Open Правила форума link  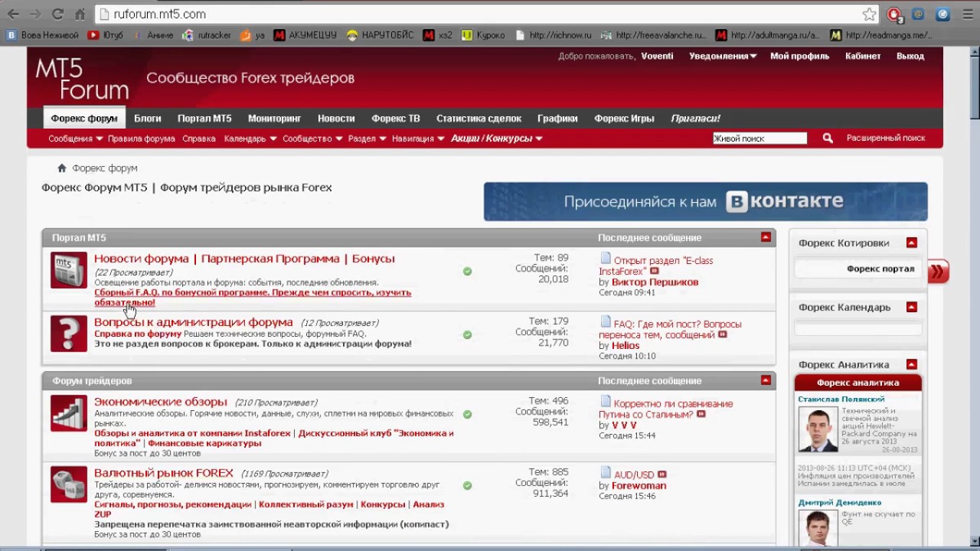142,139
